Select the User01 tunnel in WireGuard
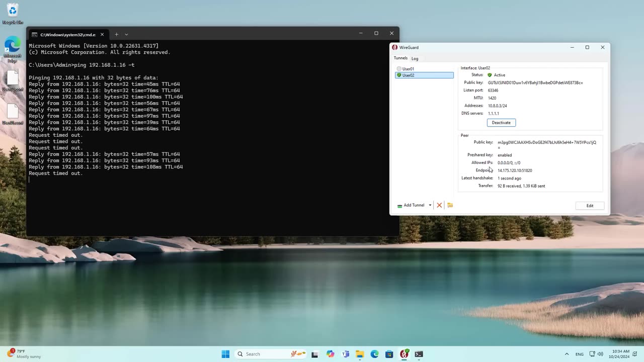 (x=424, y=69)
